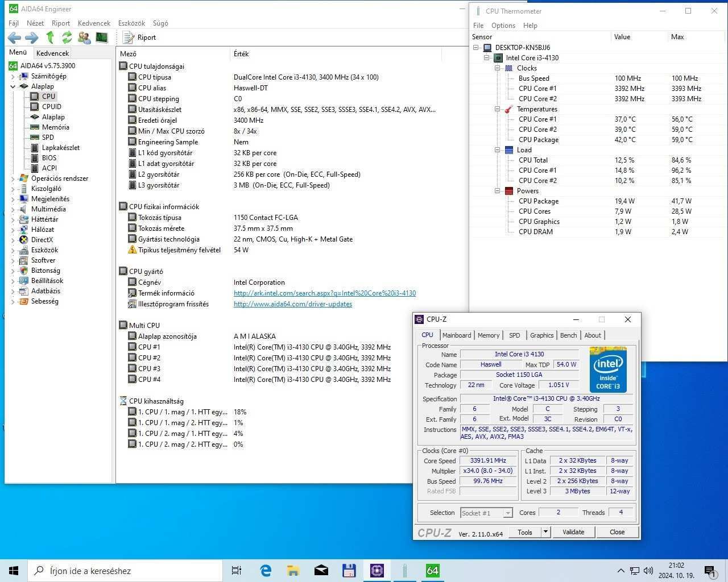Open Microsoft Edge from the taskbar
Screen dimensions: 728x582
(x=265, y=571)
